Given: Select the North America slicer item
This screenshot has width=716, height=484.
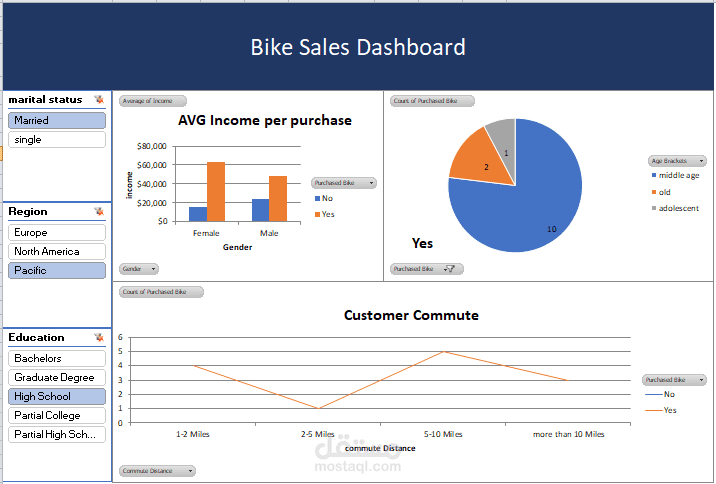Looking at the screenshot, I should click(56, 251).
